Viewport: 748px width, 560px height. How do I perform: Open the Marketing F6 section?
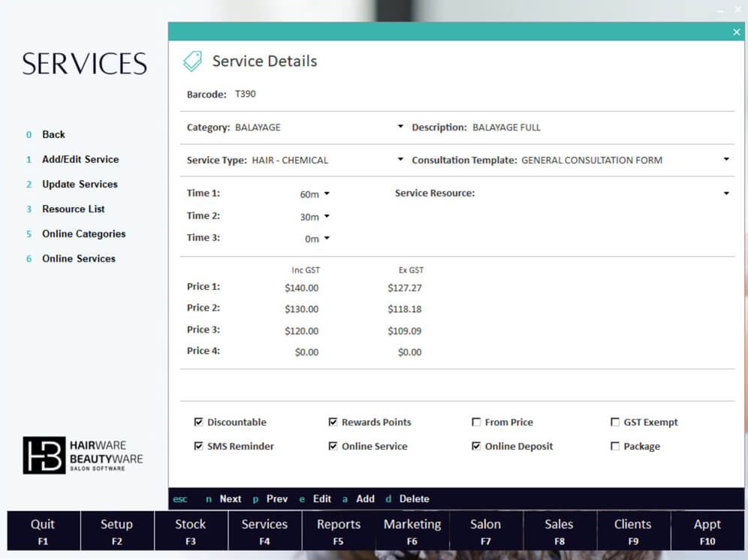pos(412,531)
